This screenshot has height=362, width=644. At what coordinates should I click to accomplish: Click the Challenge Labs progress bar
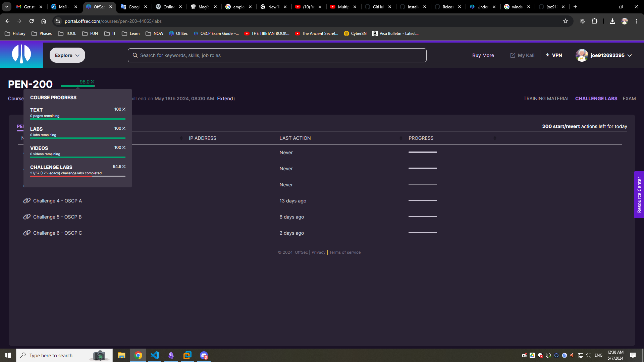tap(77, 176)
